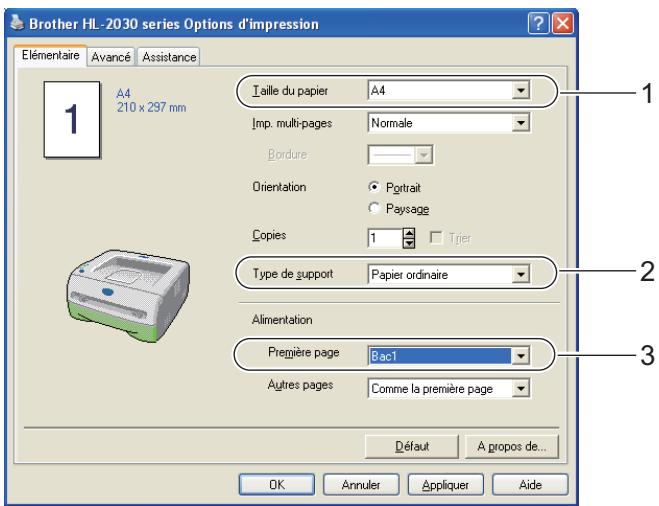Click the Brother printer illustration
The width and height of the screenshot is (659, 506).
(x=128, y=296)
